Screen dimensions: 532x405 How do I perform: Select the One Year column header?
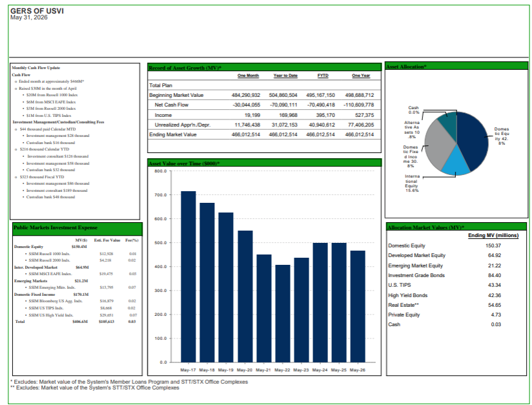tap(361, 76)
